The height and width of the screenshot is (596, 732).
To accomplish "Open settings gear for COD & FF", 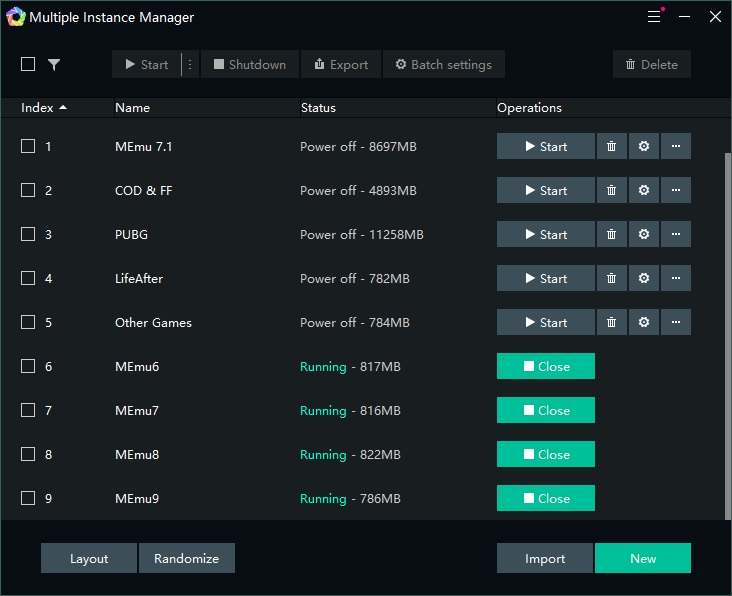I will click(643, 191).
